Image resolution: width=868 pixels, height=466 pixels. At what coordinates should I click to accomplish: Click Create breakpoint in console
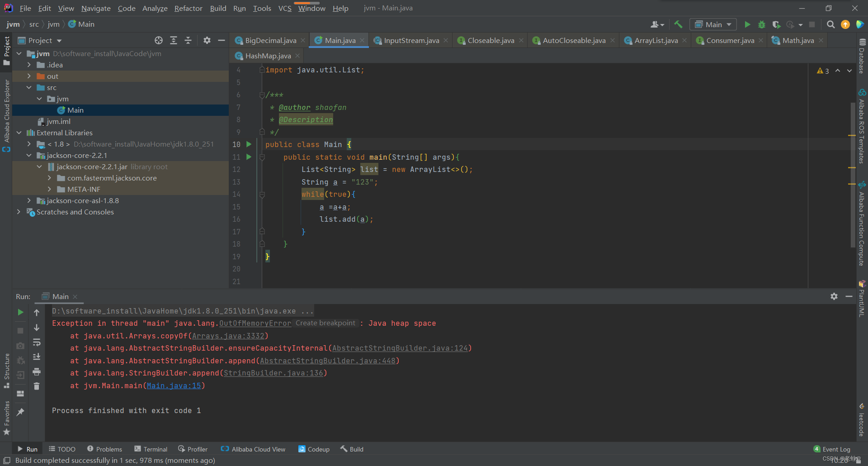click(325, 323)
